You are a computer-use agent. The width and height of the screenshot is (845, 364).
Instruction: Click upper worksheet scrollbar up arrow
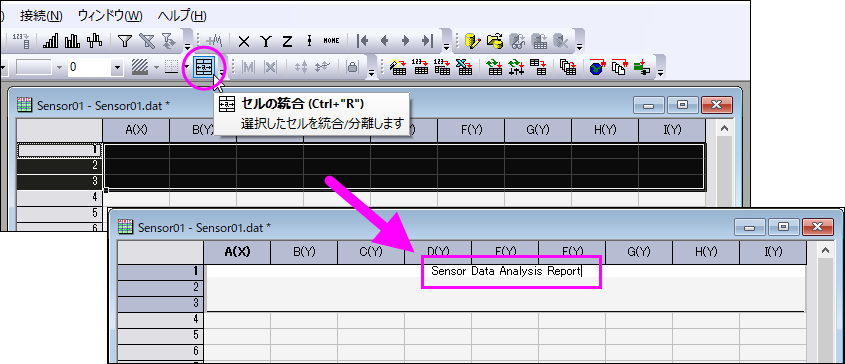[724, 128]
